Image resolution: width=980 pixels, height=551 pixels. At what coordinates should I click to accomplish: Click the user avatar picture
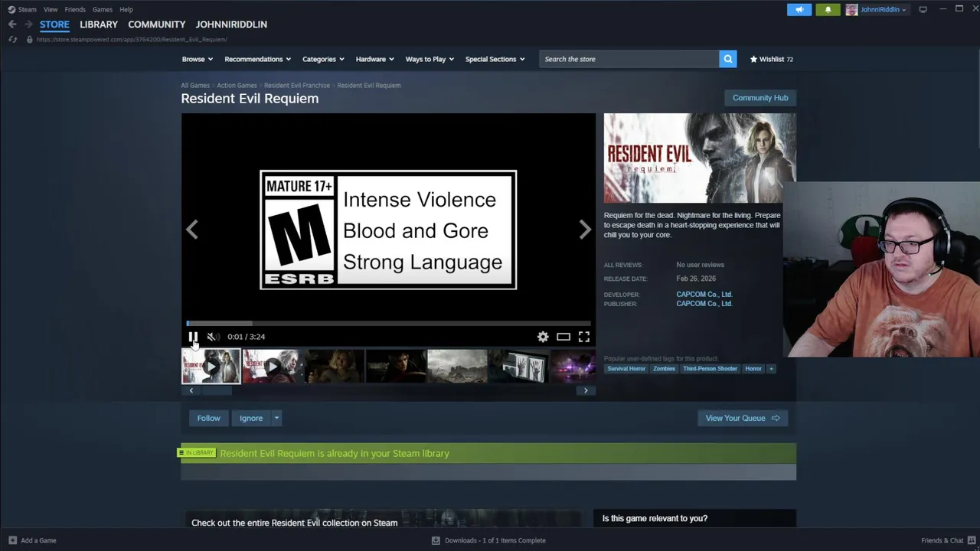[851, 9]
